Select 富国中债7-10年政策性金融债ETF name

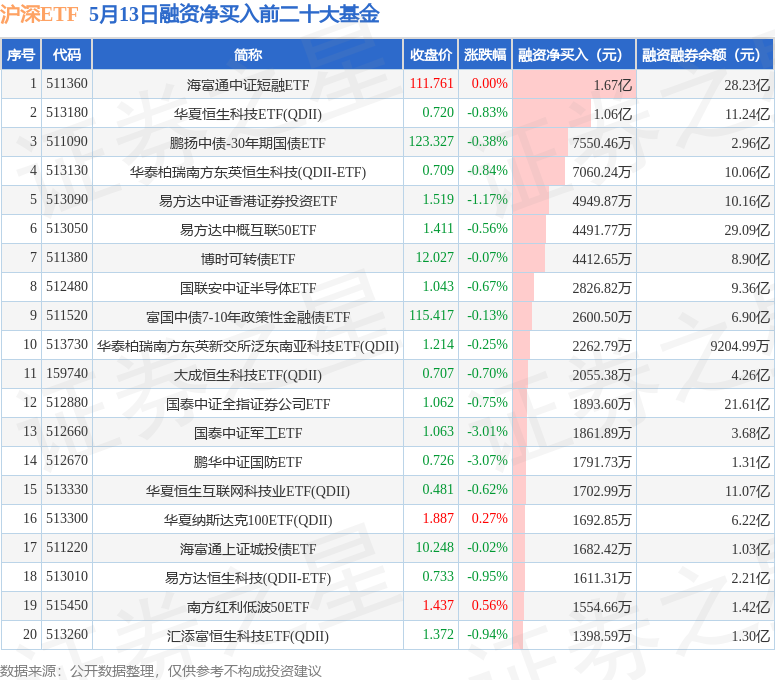click(248, 318)
